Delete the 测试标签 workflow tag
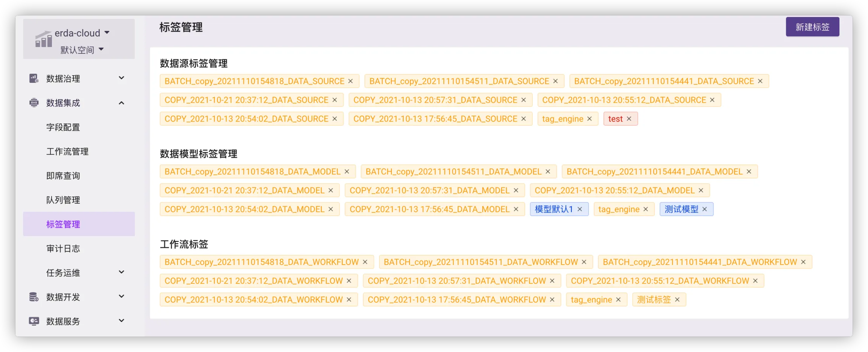This screenshot has height=352, width=868. (x=677, y=300)
